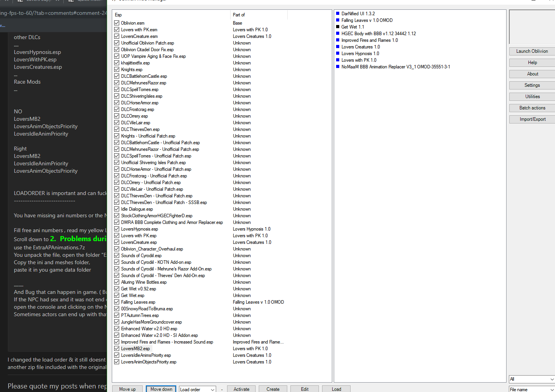Toggle the LoversMB2.esp checkbox
Screen dimensions: 555x392
tap(117, 349)
